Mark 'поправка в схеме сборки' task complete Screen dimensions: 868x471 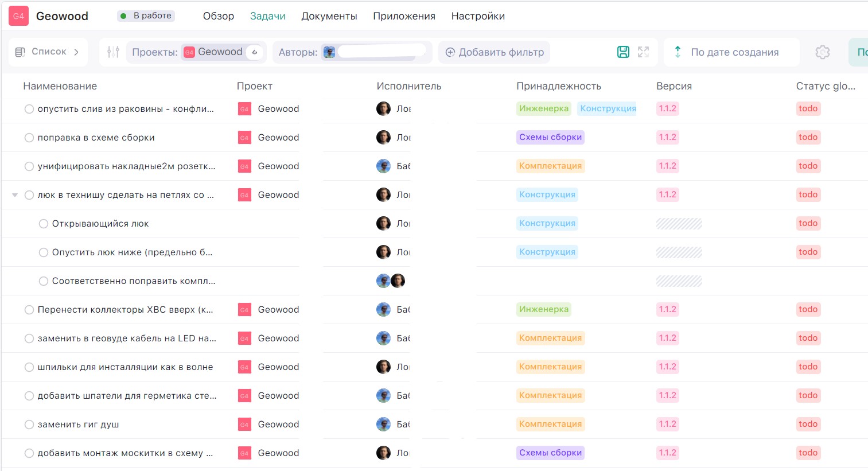coord(29,138)
